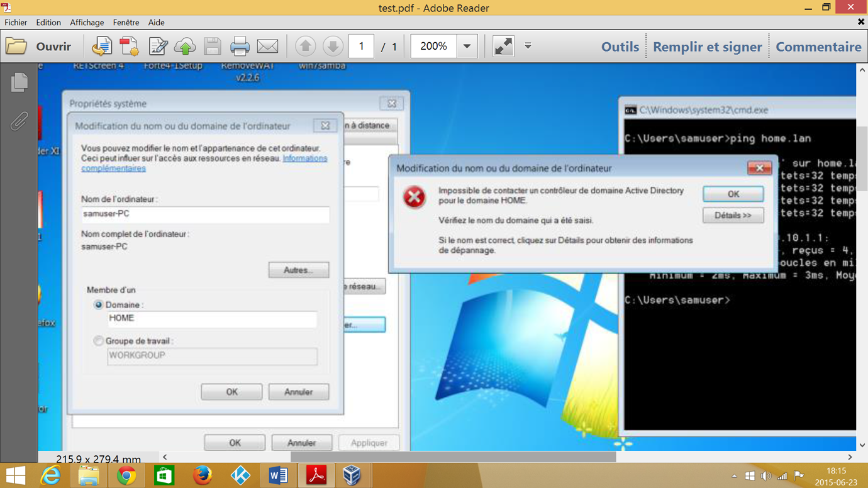
Task: Click the network signal tray icon
Action: [x=782, y=476]
